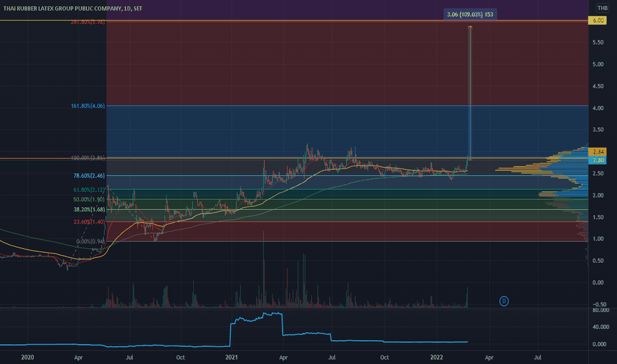Click the 2022 label on the time axis

[x=436, y=357]
